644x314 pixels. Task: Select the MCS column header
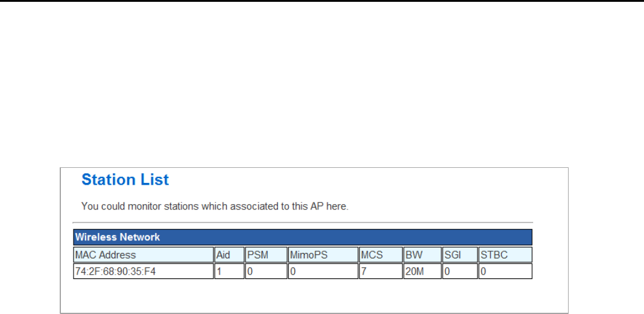coord(379,255)
